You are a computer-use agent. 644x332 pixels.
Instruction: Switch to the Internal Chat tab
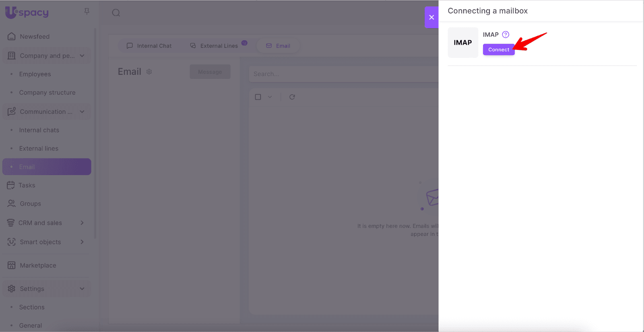[x=149, y=46]
